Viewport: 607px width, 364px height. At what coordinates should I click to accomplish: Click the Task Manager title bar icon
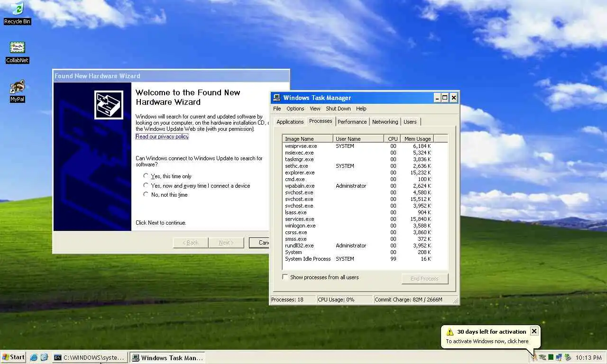coord(276,98)
